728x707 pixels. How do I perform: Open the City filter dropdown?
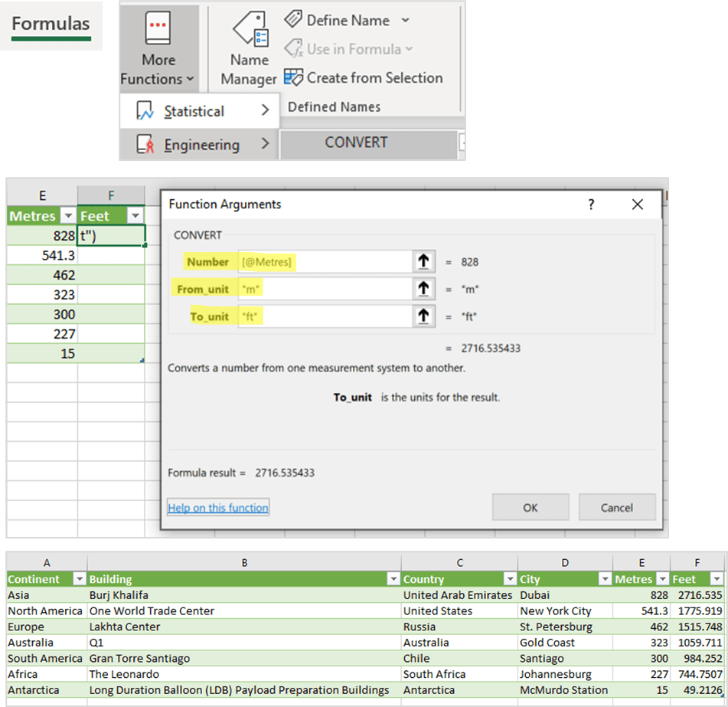pyautogui.click(x=605, y=579)
